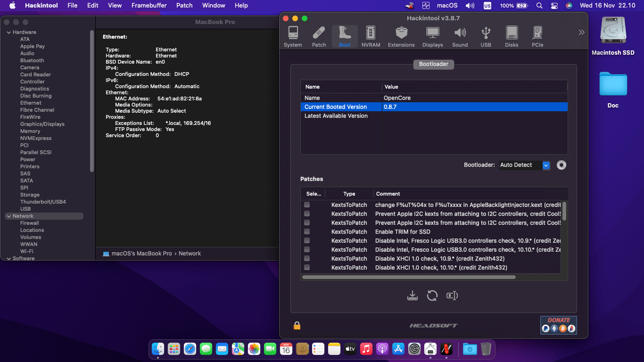Open the Apple menu
This screenshot has height=362, width=644.
[x=12, y=6]
